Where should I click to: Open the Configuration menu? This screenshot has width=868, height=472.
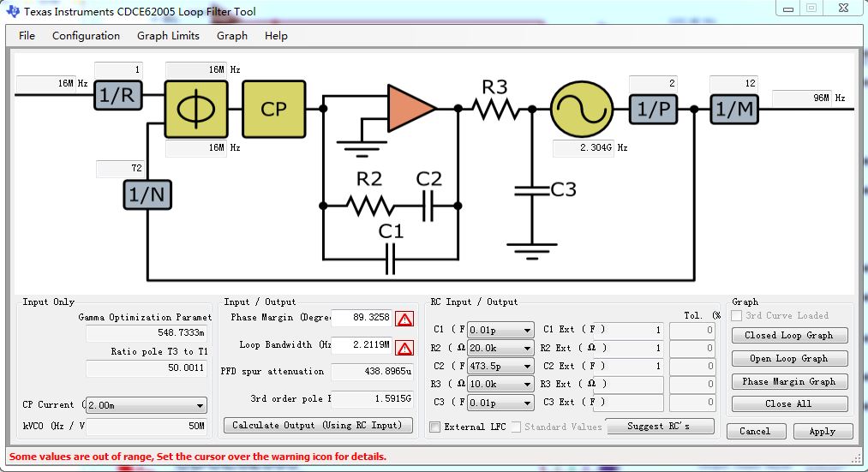pos(86,35)
